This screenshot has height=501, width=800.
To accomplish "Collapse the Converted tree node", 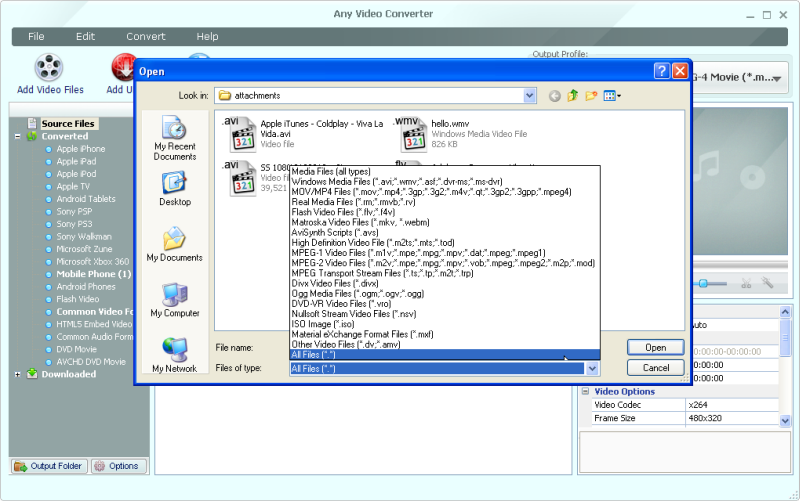I will point(18,136).
